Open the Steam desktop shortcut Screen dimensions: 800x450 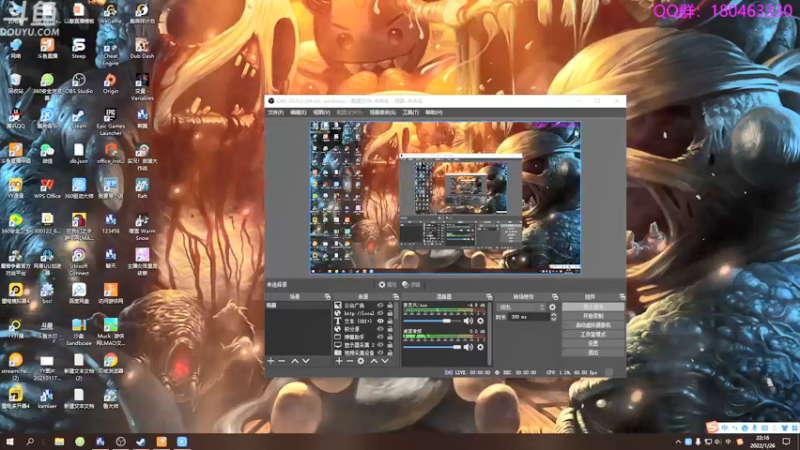79,119
